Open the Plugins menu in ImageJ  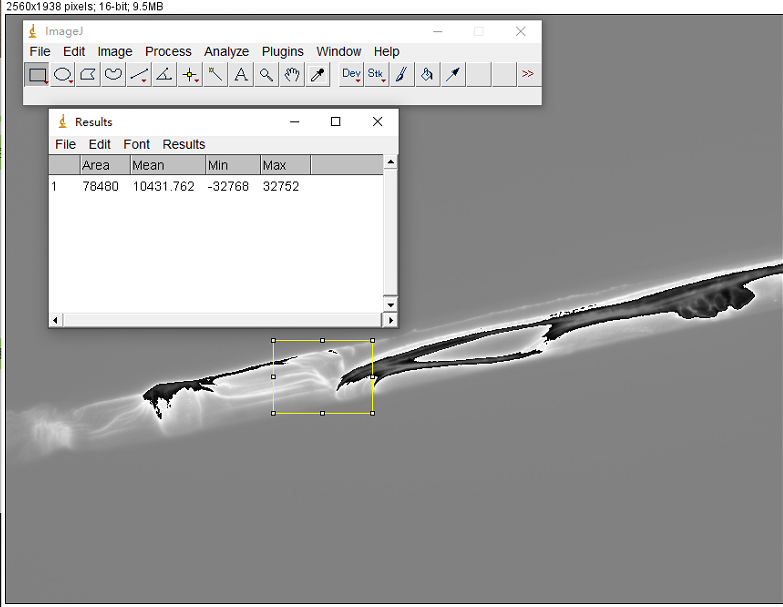pos(282,51)
